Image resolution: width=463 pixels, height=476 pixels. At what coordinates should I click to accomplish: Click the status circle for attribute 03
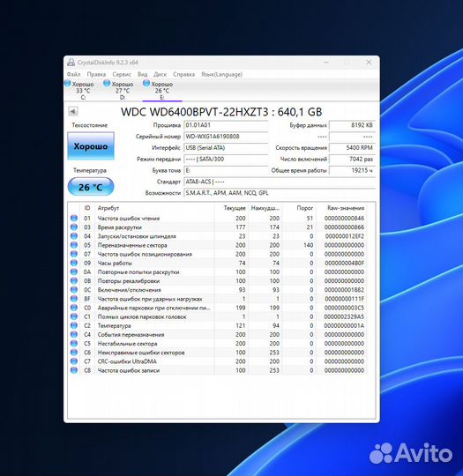74,227
